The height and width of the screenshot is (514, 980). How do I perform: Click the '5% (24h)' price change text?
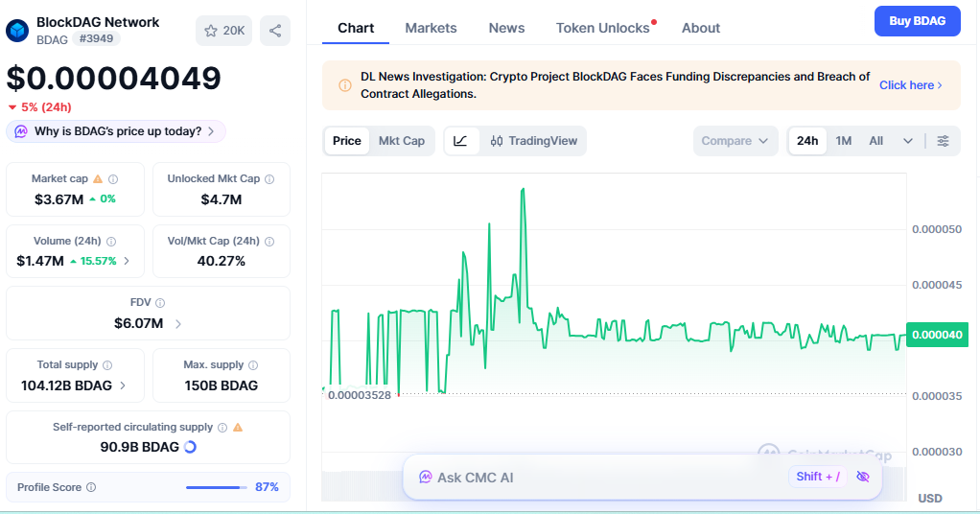(x=46, y=107)
